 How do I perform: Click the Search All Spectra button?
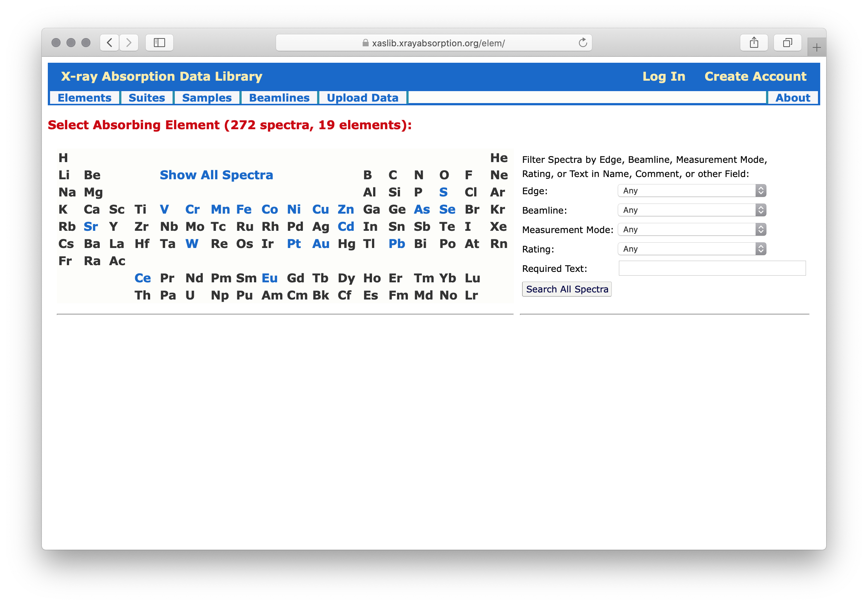click(567, 289)
